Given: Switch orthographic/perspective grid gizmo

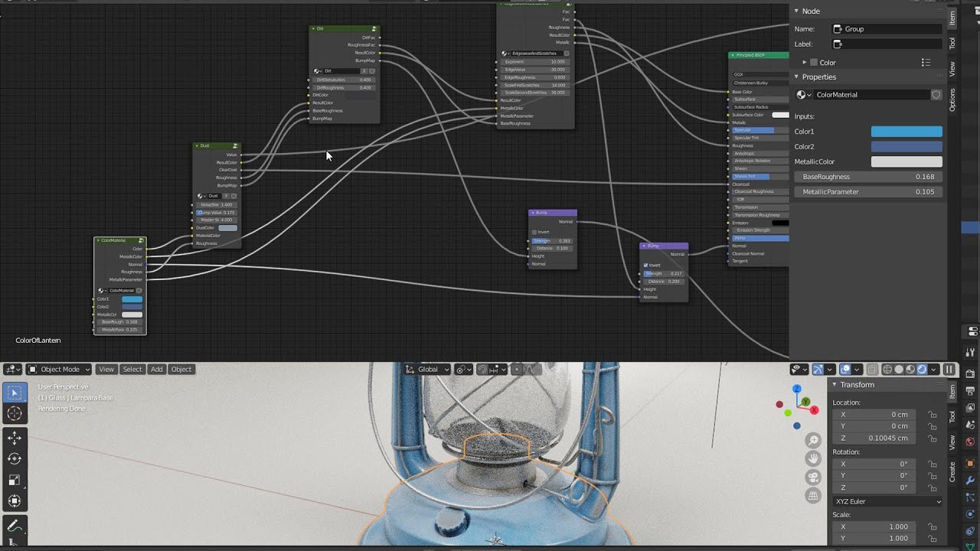Looking at the screenshot, I should [813, 495].
